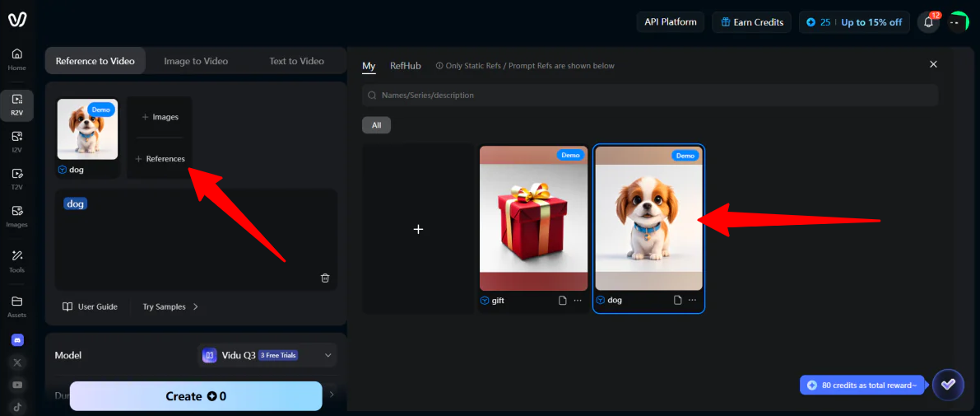Open the user profile avatar
Image resolution: width=980 pixels, height=416 pixels.
958,22
